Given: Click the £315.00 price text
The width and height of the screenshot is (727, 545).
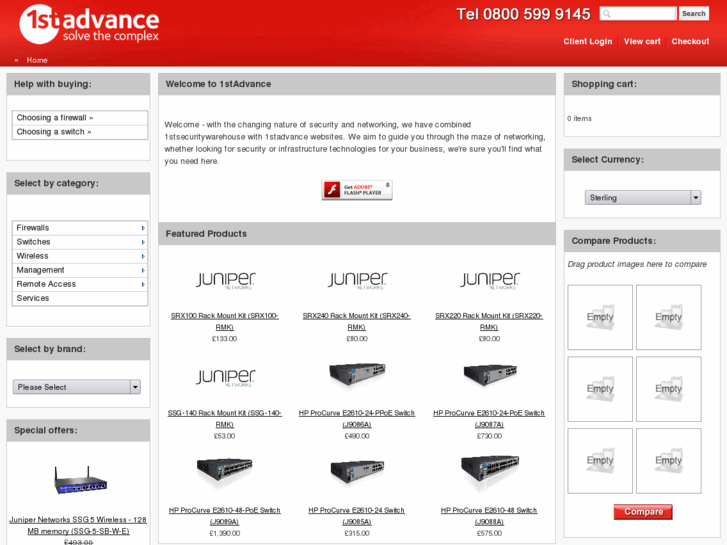Looking at the screenshot, I should [x=357, y=534].
